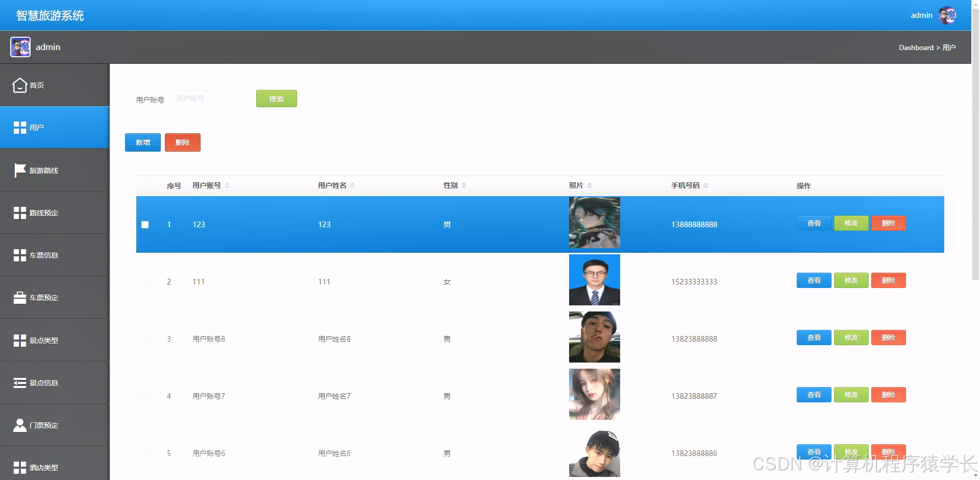980x480 pixels.
Task: Click 查看 for 用户账号8
Action: 814,338
